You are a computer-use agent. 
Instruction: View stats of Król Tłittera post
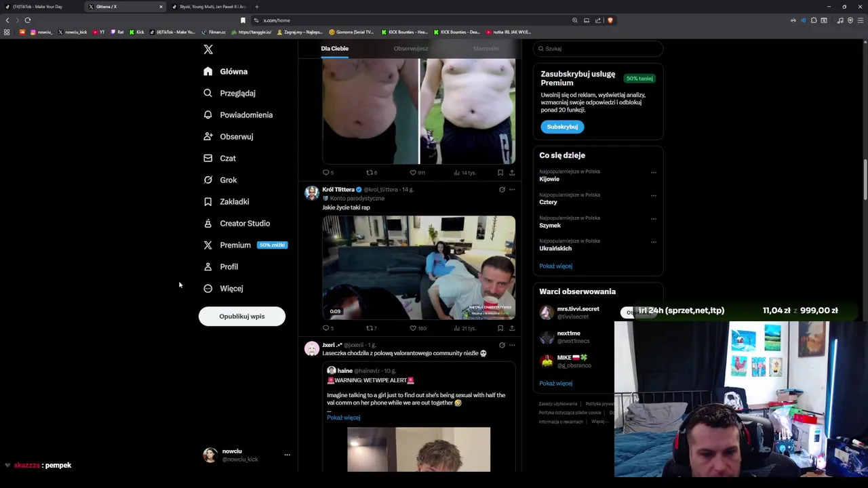465,328
